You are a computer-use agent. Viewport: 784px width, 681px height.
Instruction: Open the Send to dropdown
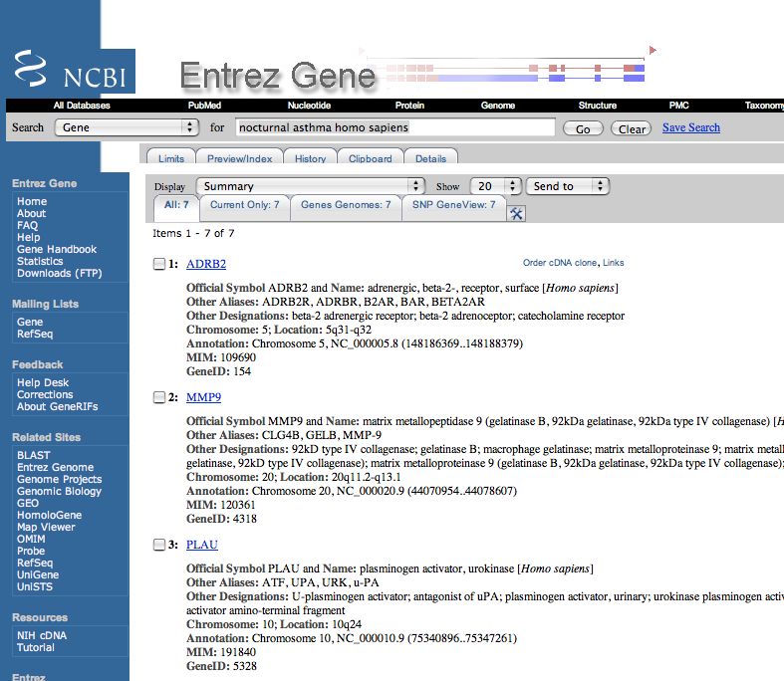coord(568,186)
